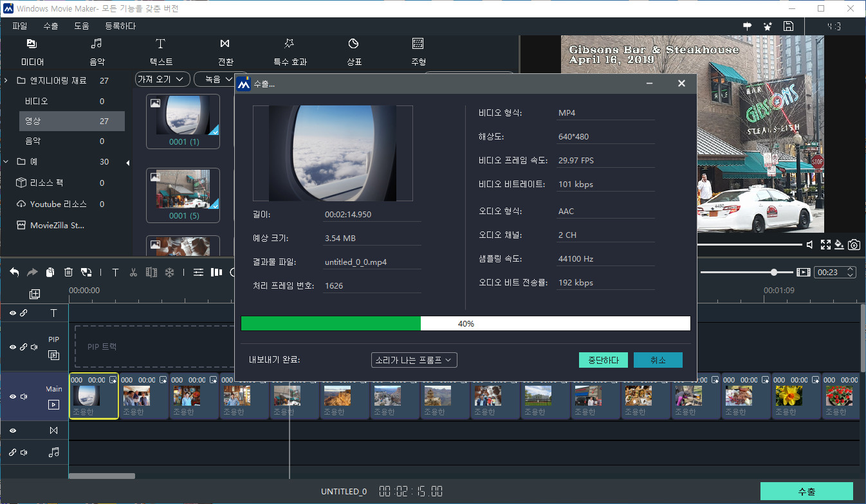Toggle text track visibility eye
This screenshot has width=866, height=504.
point(13,313)
